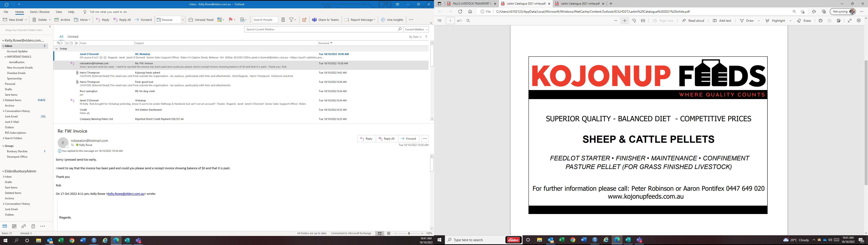Click the ribbon Forward button
Screen dimensions: 868x245
(x=143, y=20)
